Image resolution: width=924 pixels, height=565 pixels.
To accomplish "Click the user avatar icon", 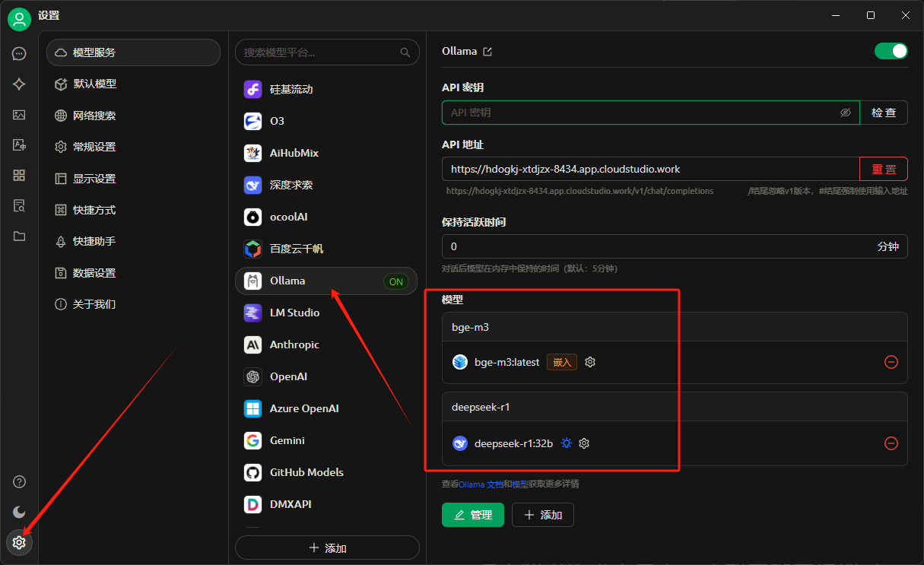I will coord(19,18).
